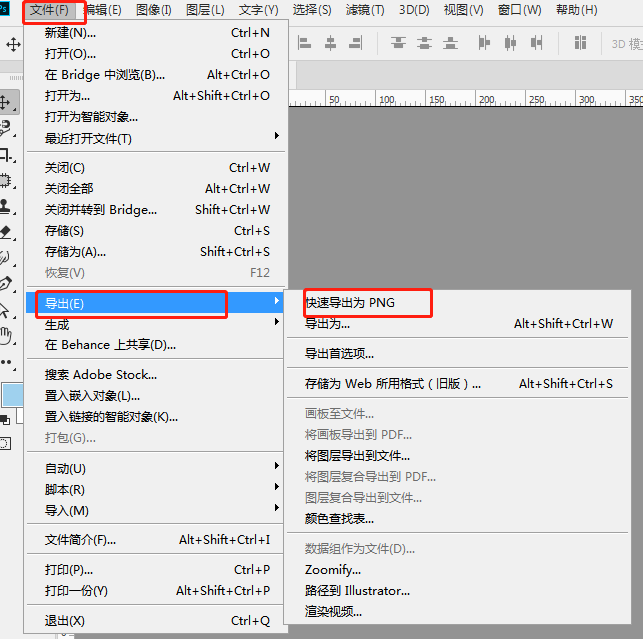This screenshot has height=639, width=643.
Task: Open the 最近打开文件(T) submenu
Action: click(155, 138)
